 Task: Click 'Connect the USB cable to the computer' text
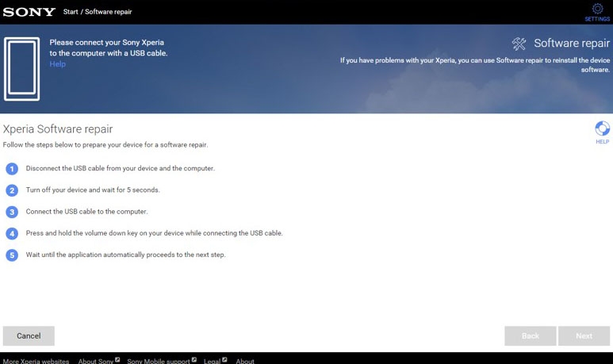86,212
